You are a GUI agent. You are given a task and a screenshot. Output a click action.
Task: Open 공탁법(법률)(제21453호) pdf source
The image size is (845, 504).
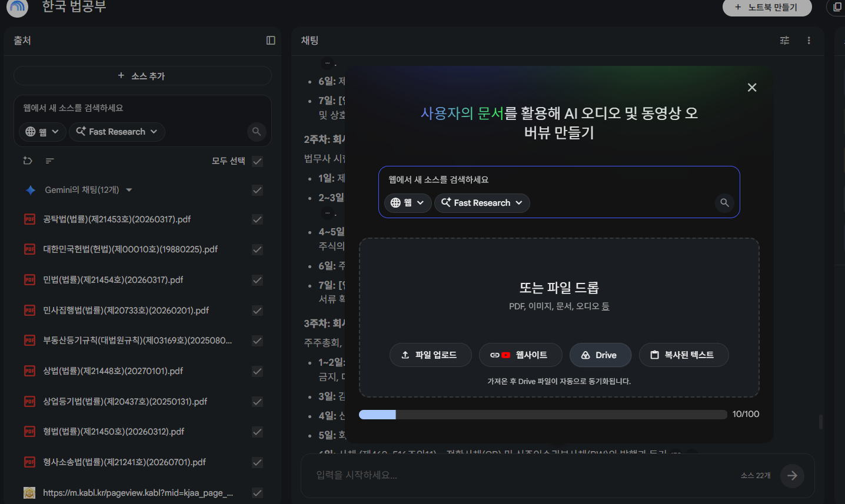117,219
